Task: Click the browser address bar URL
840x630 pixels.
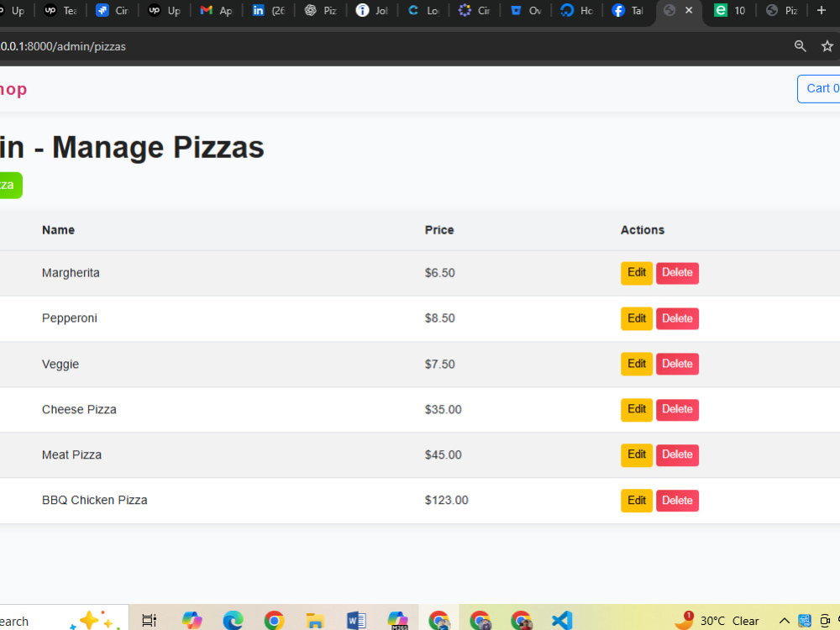Action: click(x=63, y=46)
